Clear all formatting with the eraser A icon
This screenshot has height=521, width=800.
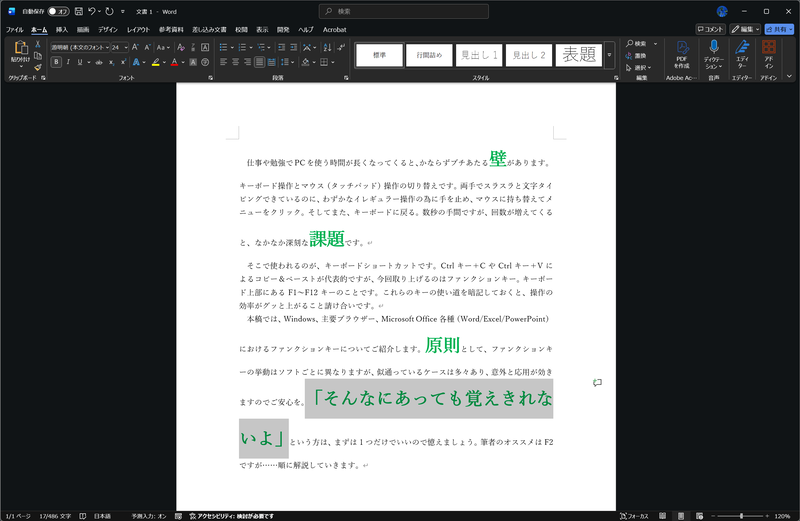tap(181, 47)
